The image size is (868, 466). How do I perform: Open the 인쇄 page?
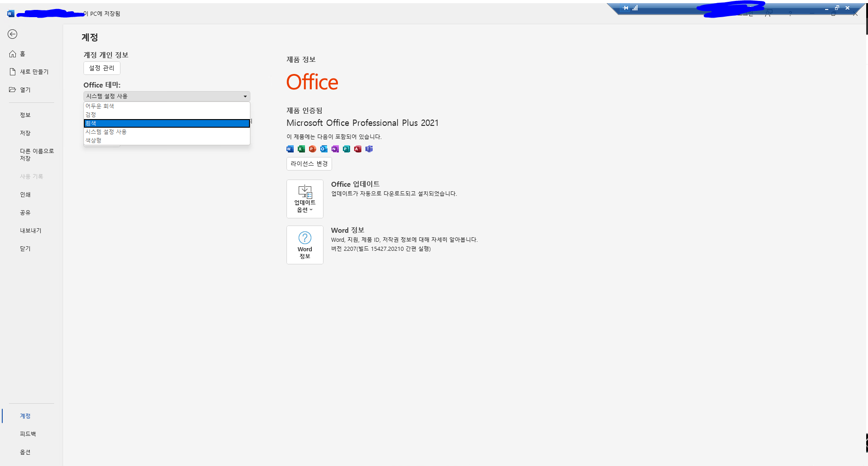25,194
